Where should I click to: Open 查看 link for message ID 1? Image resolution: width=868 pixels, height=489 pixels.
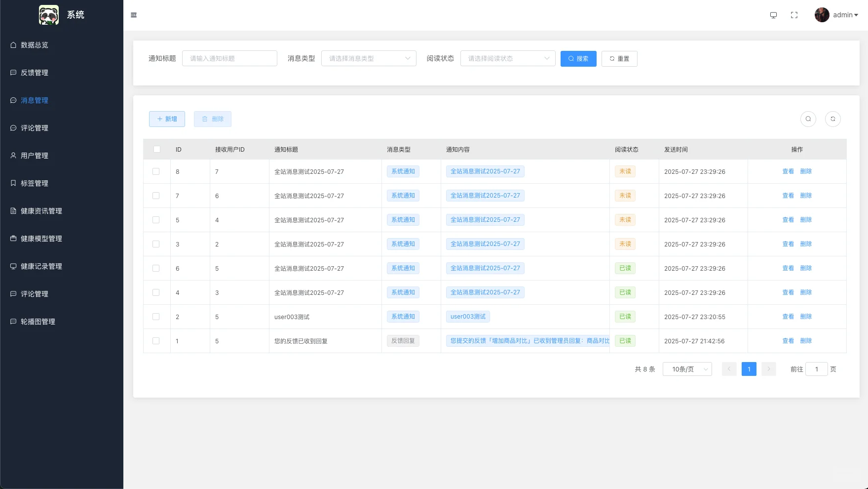click(x=788, y=340)
